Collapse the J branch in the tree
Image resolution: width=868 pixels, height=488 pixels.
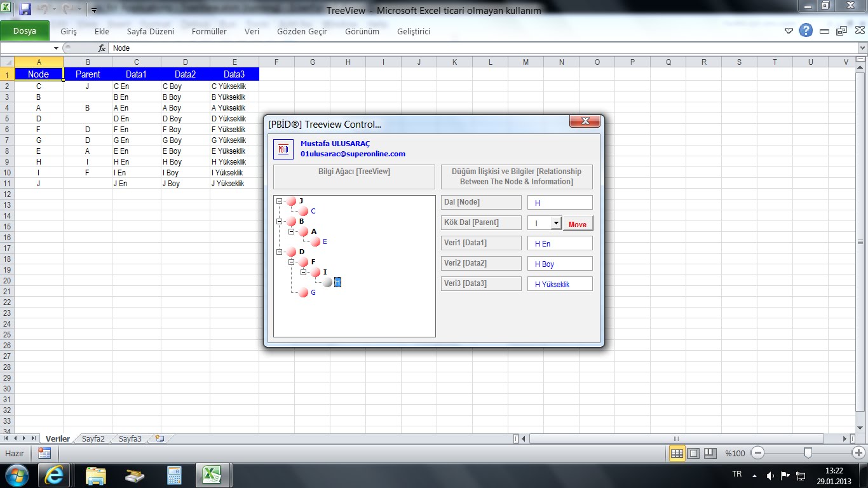pyautogui.click(x=280, y=200)
